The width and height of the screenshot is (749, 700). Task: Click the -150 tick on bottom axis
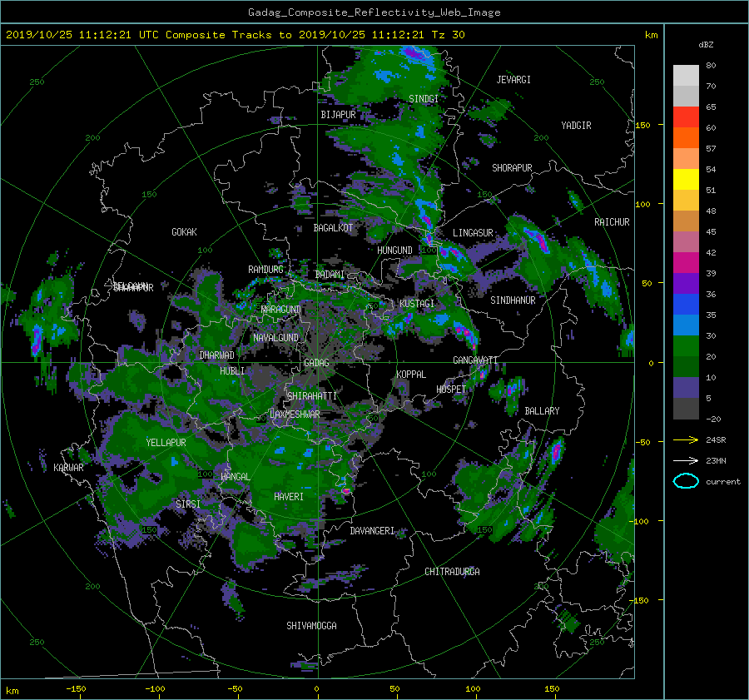point(76,688)
